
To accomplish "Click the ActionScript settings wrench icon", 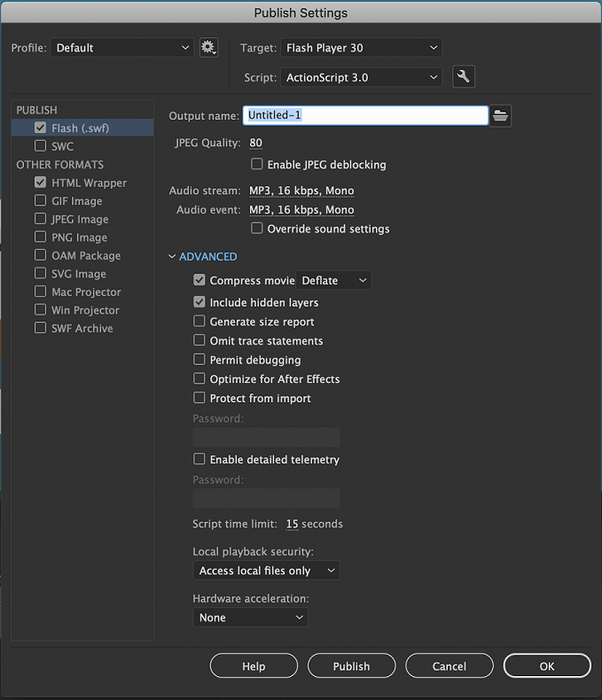I will (x=463, y=77).
